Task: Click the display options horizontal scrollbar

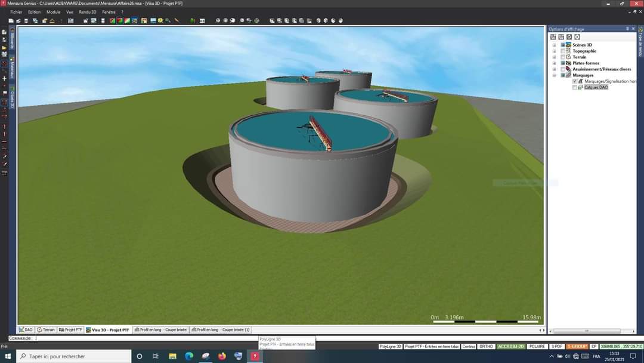Action: (x=587, y=331)
